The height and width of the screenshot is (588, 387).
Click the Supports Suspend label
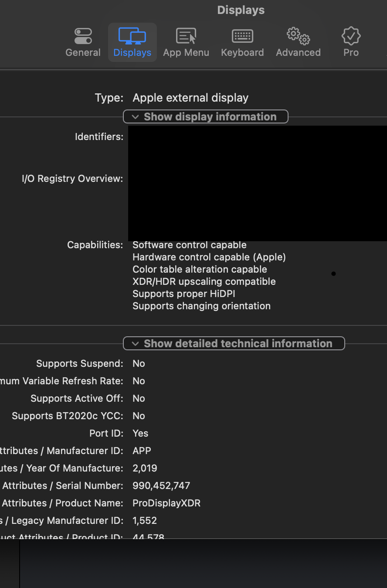(x=80, y=363)
